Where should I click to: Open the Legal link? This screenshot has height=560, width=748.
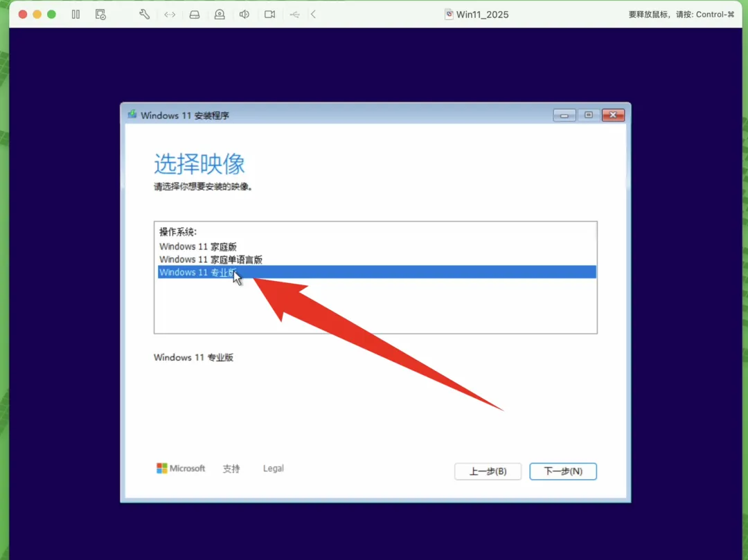274,469
